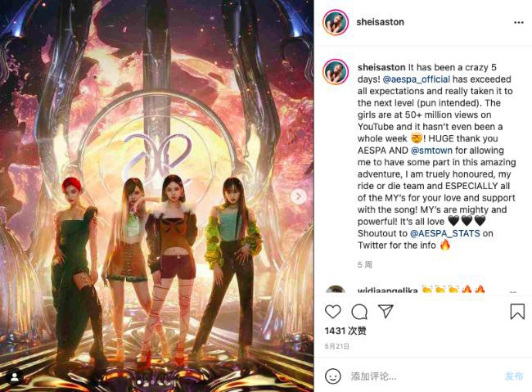Click the blue 发布 post button
Viewport: 532px width, 392px height.
tap(514, 376)
